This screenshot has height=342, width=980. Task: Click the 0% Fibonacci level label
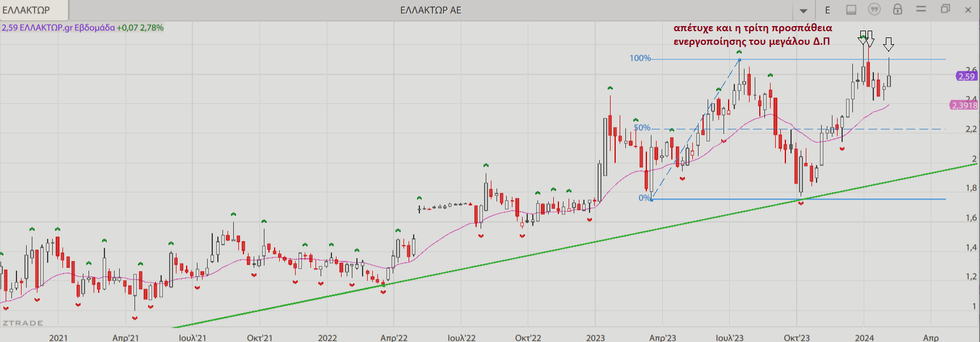pyautogui.click(x=644, y=198)
